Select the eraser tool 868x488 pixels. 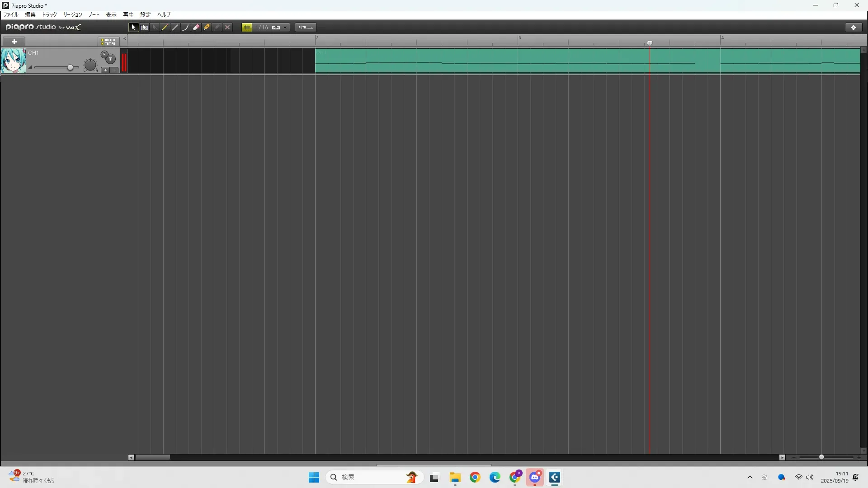196,28
